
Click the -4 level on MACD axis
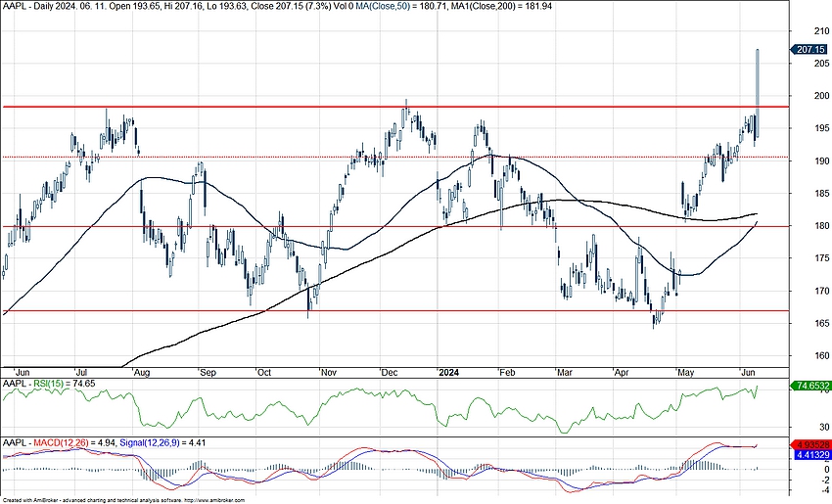825,489
